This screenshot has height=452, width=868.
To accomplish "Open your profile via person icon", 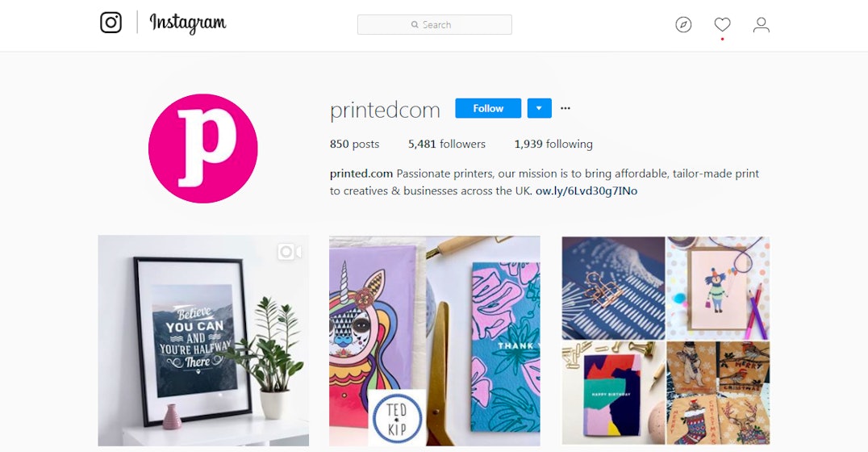I will (x=762, y=24).
